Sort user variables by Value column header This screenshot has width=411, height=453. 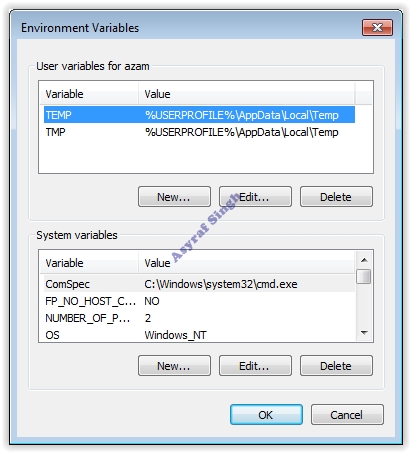247,94
